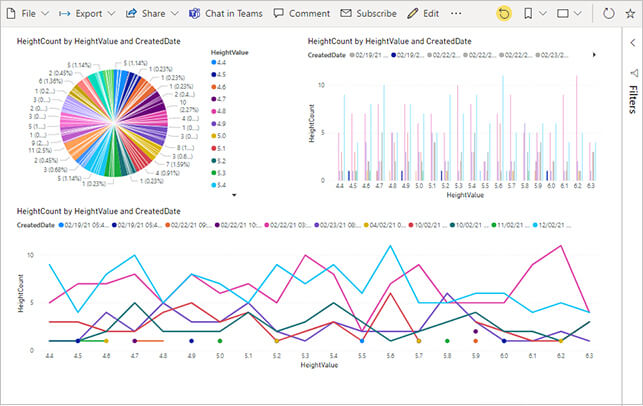Select 02/22/21 03 pink line legend entry
The height and width of the screenshot is (406, 643).
288,225
